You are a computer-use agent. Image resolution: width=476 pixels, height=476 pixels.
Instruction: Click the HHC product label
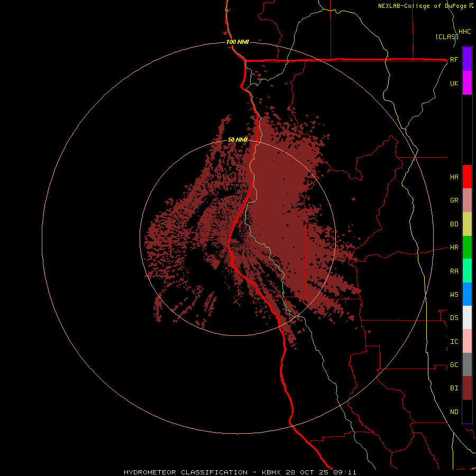[x=465, y=32]
